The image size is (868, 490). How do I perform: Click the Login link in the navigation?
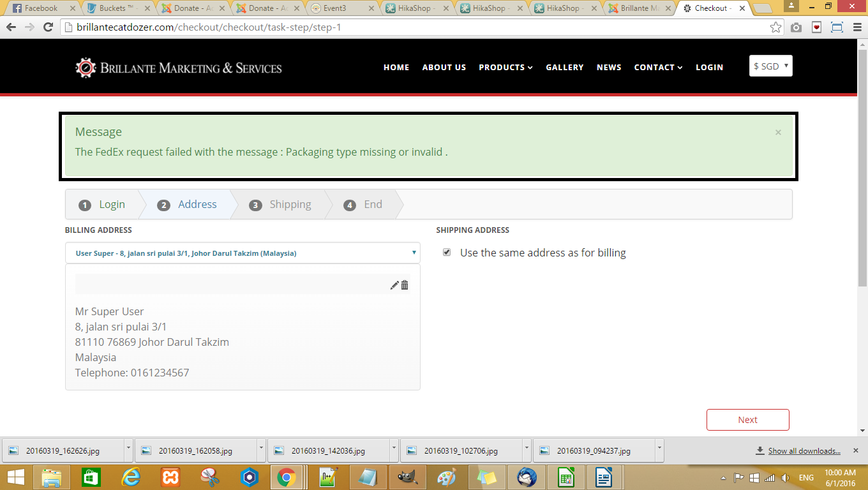coord(710,67)
